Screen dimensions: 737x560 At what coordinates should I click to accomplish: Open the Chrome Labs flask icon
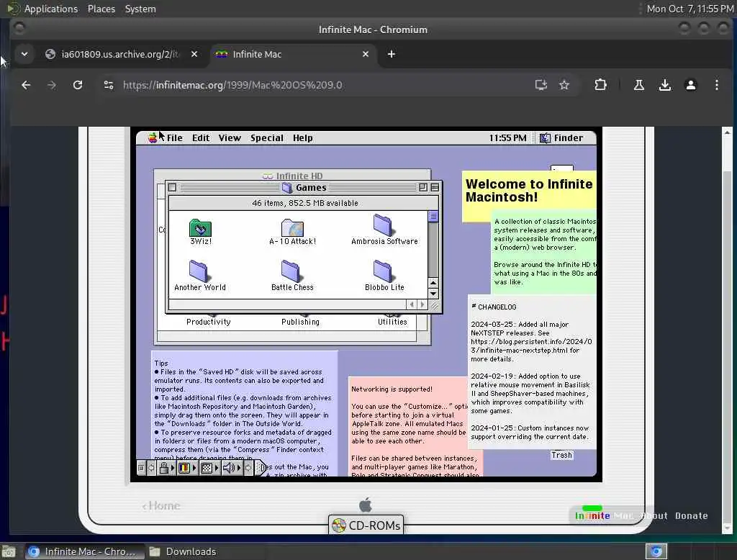tap(639, 85)
